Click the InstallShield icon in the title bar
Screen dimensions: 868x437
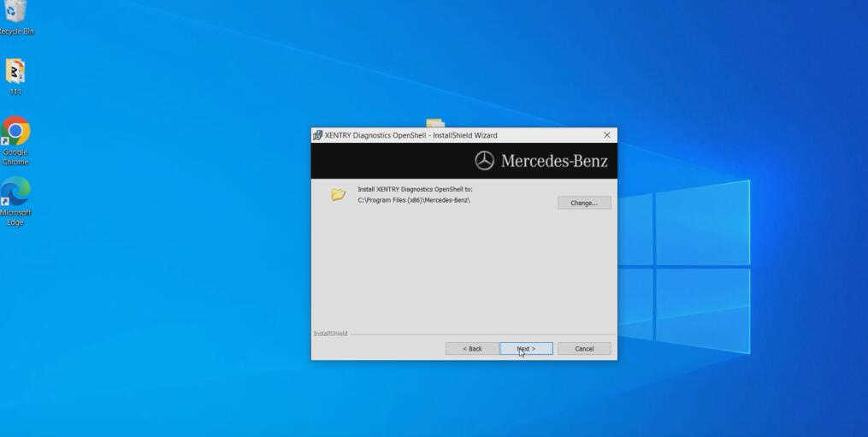click(317, 135)
